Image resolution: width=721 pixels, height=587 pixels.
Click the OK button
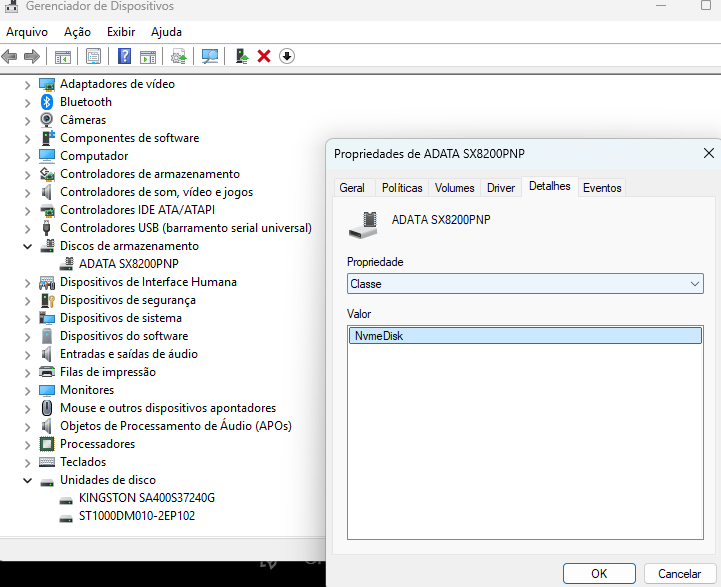pyautogui.click(x=599, y=573)
